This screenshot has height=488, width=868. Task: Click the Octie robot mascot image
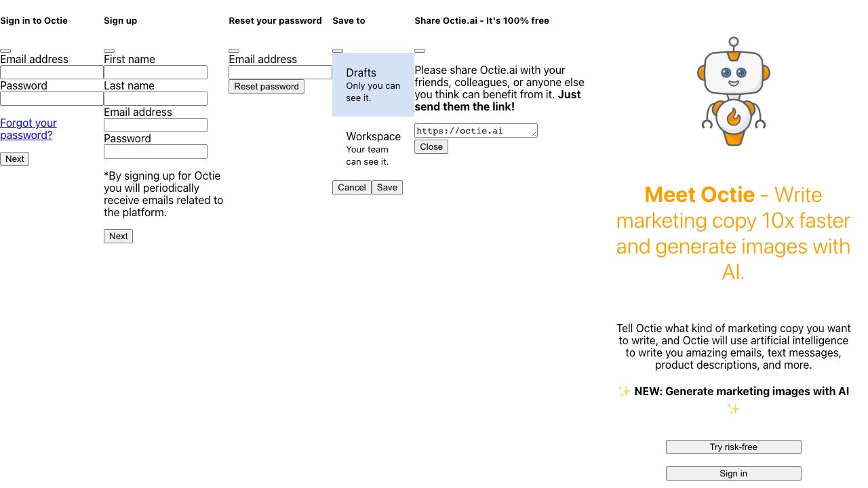[733, 92]
